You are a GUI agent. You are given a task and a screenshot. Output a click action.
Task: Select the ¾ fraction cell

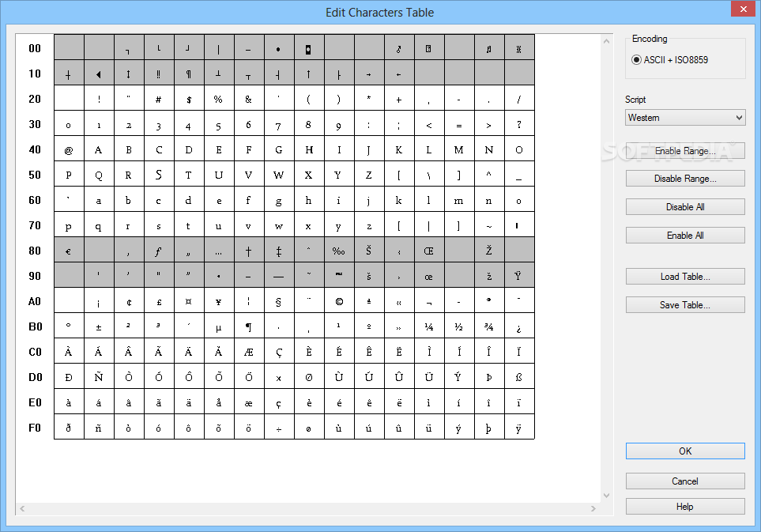(489, 326)
